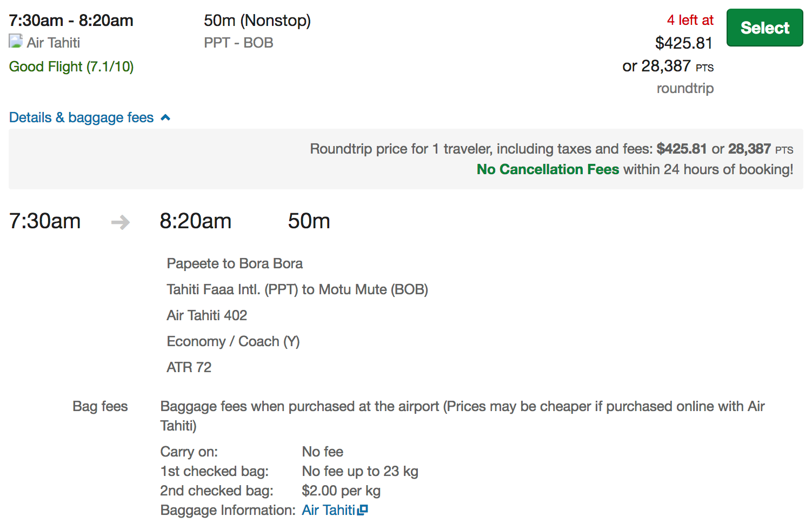This screenshot has height=529, width=812.
Task: Collapse the Details & baggage fees link
Action: (82, 117)
